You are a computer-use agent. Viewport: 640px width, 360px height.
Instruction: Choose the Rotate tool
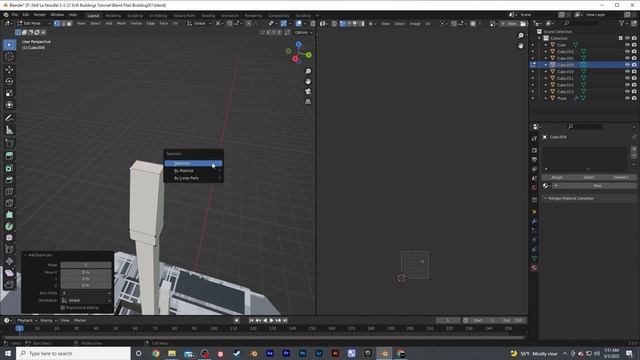point(9,82)
